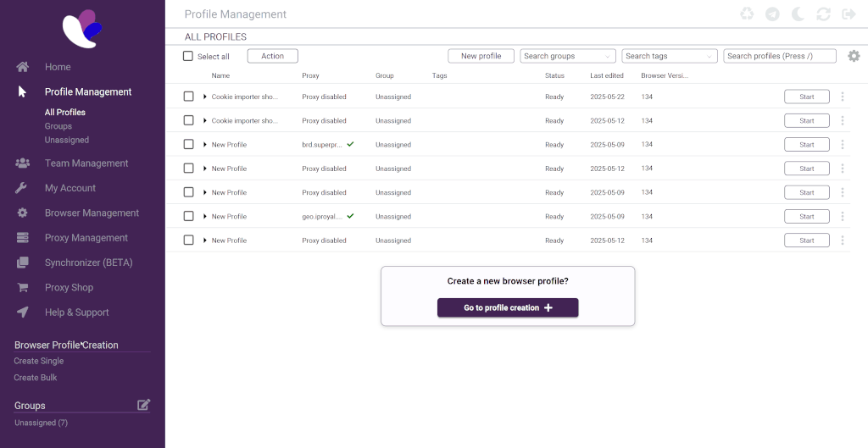This screenshot has height=448, width=868.
Task: Select checkbox of the geo.iproyal profile row
Action: 188,217
